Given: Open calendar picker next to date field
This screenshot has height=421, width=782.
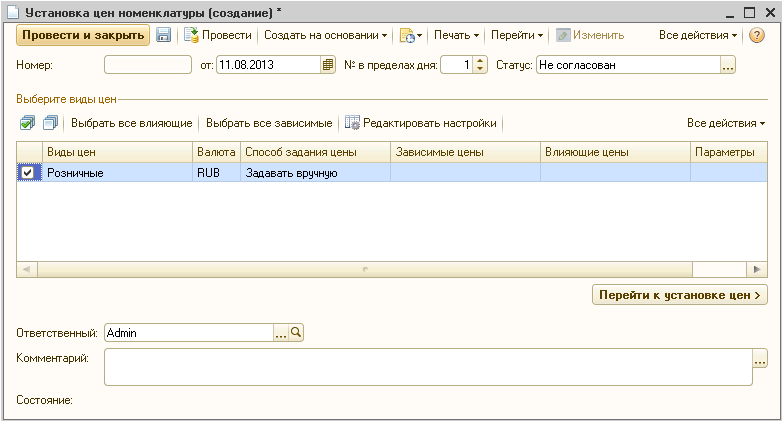Looking at the screenshot, I should pos(328,65).
